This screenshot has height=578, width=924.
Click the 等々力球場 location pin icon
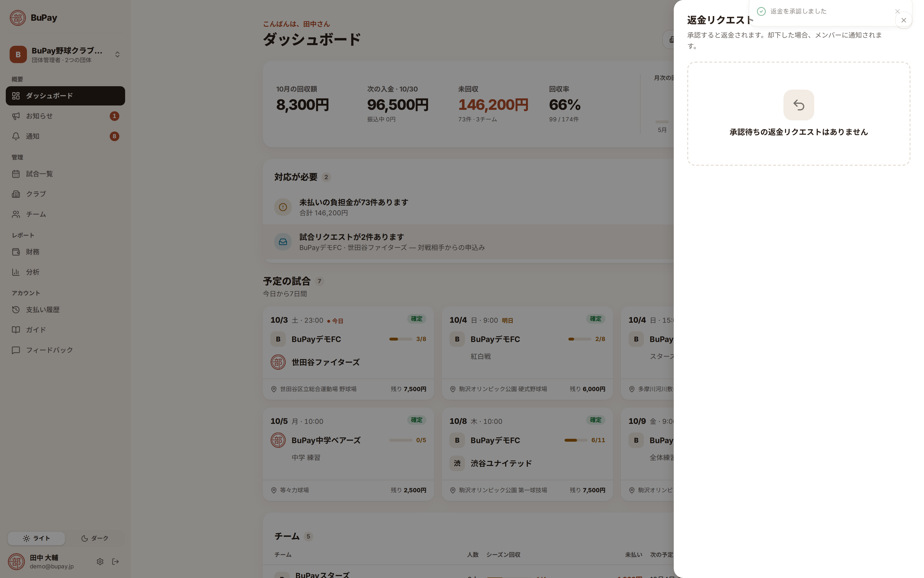click(x=274, y=491)
